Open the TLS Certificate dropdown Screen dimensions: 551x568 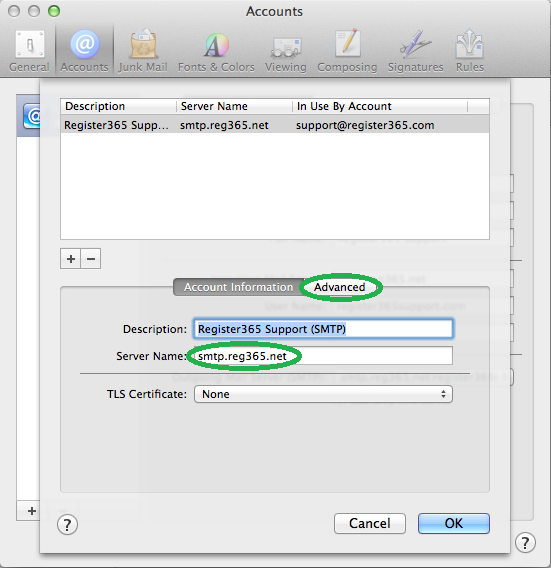tap(323, 394)
